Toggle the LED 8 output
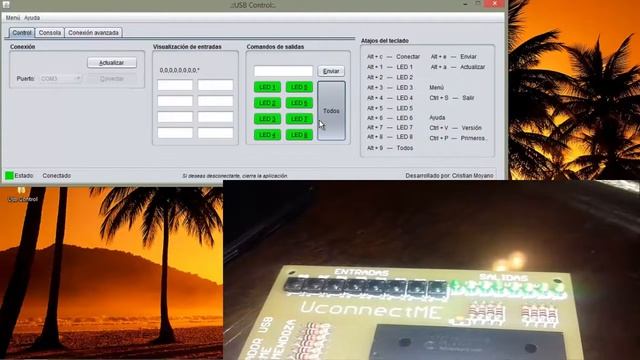The width and height of the screenshot is (640, 360). [x=299, y=135]
